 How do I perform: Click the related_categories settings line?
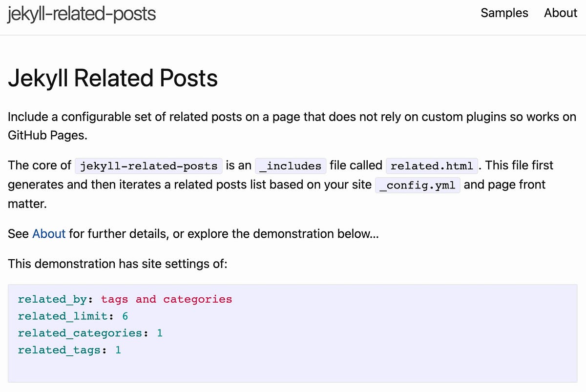pos(81,333)
